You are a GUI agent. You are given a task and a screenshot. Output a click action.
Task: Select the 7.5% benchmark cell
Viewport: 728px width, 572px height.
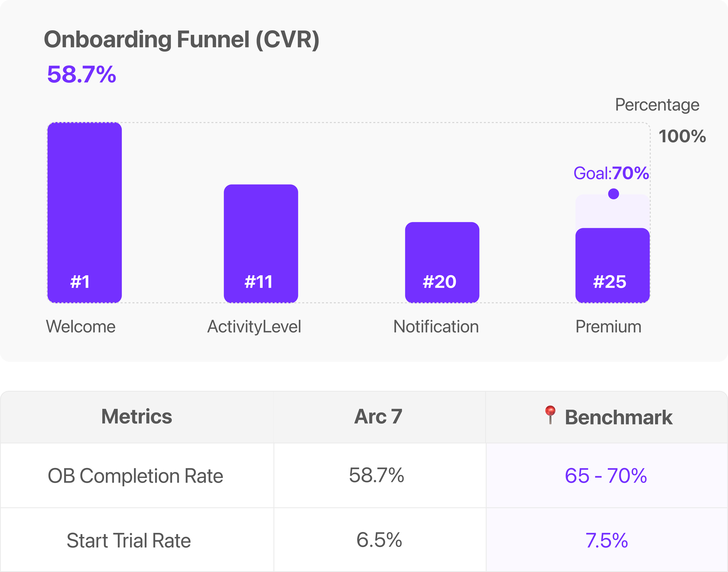click(x=606, y=540)
